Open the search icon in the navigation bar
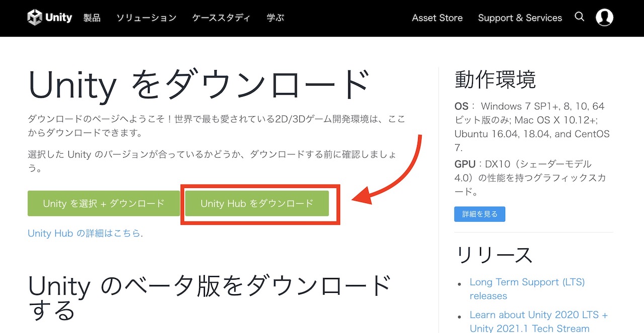644x333 pixels. [579, 17]
